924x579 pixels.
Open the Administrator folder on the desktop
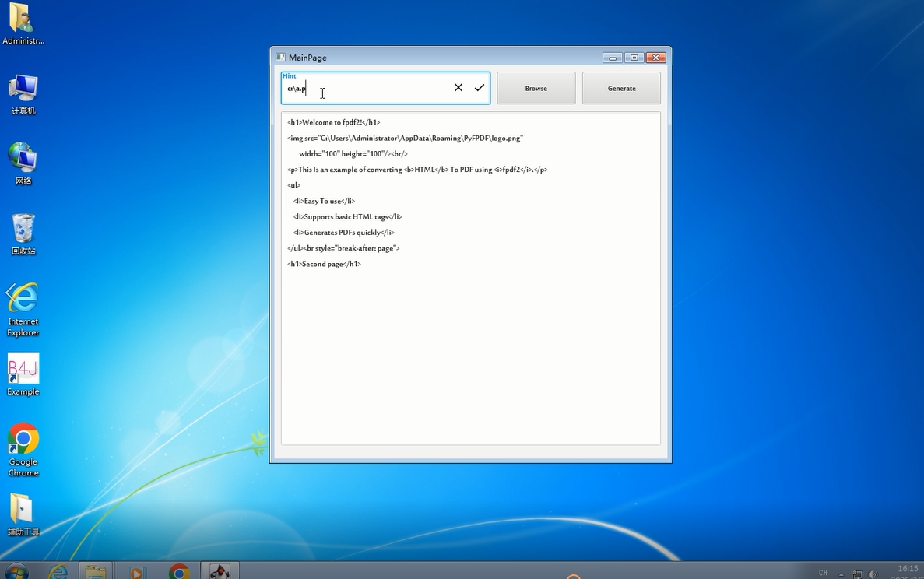tap(23, 23)
